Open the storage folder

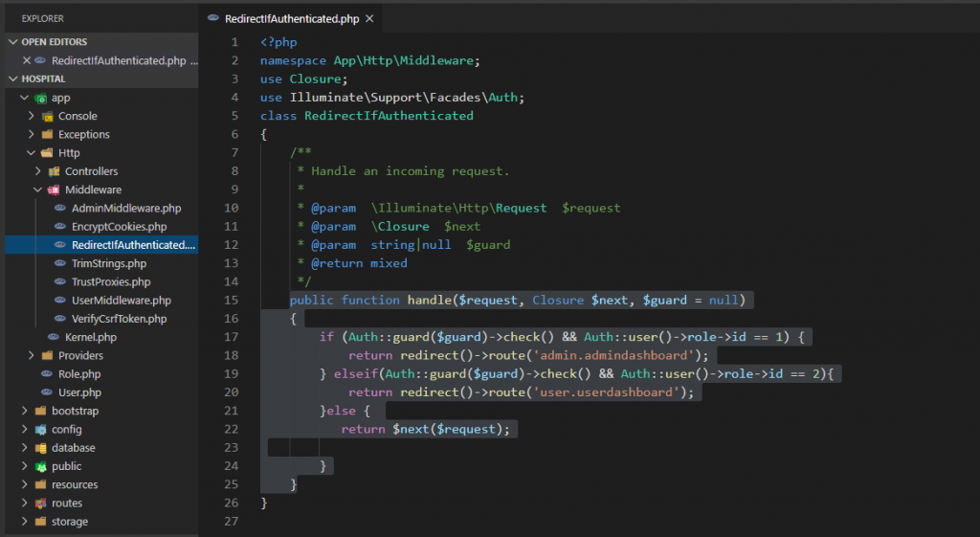coord(69,522)
